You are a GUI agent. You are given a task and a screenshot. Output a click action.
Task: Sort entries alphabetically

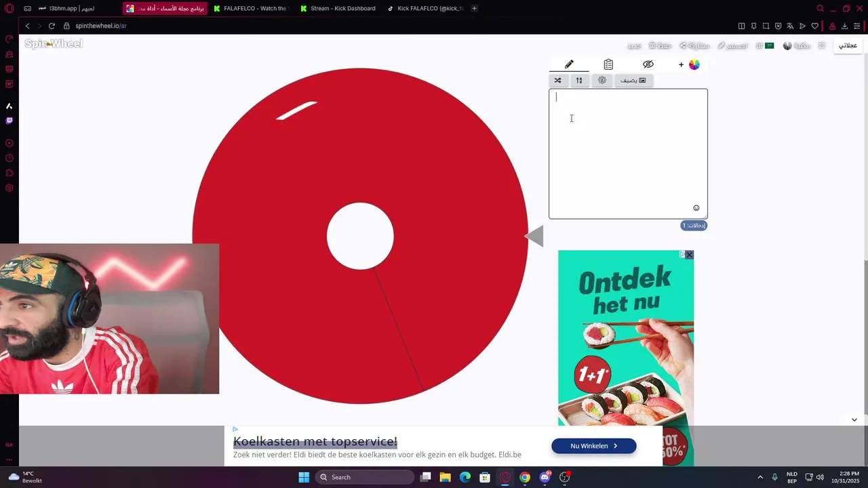click(x=579, y=80)
